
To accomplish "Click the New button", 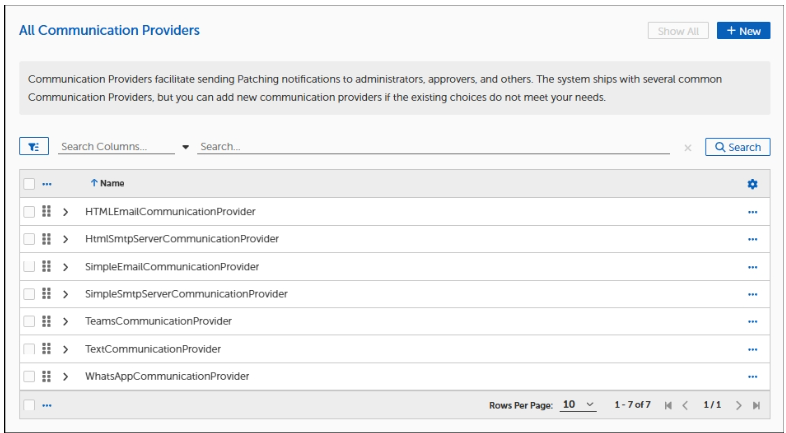I will point(743,31).
